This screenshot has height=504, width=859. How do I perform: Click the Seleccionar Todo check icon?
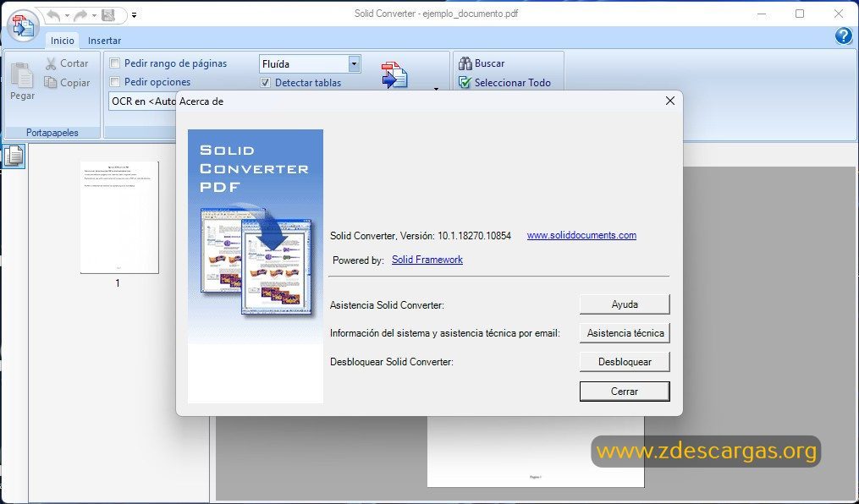pos(465,83)
